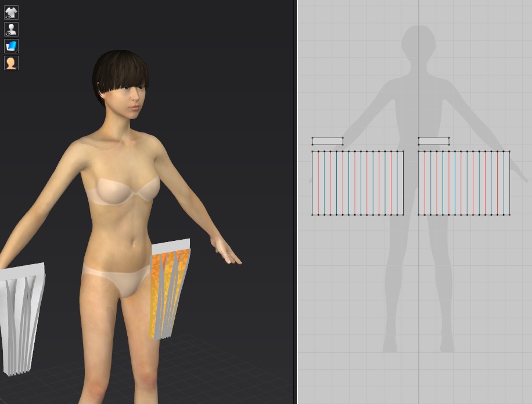Select the white band above the orange panel

click(x=171, y=246)
